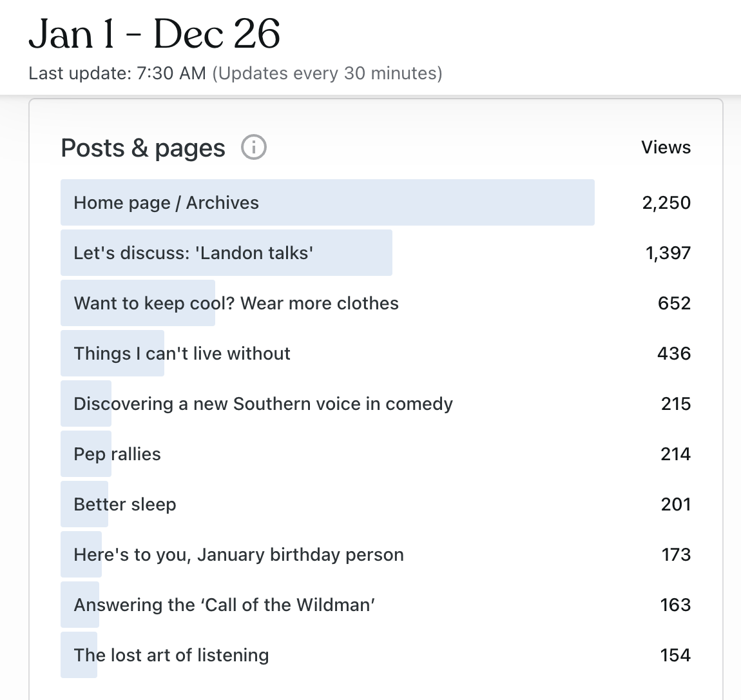Open 'The lost art of listening' post
This screenshot has width=741, height=700.
pyautogui.click(x=171, y=656)
